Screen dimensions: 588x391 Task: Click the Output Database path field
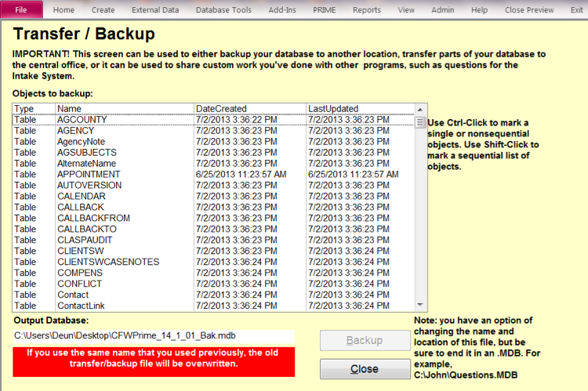(154, 336)
